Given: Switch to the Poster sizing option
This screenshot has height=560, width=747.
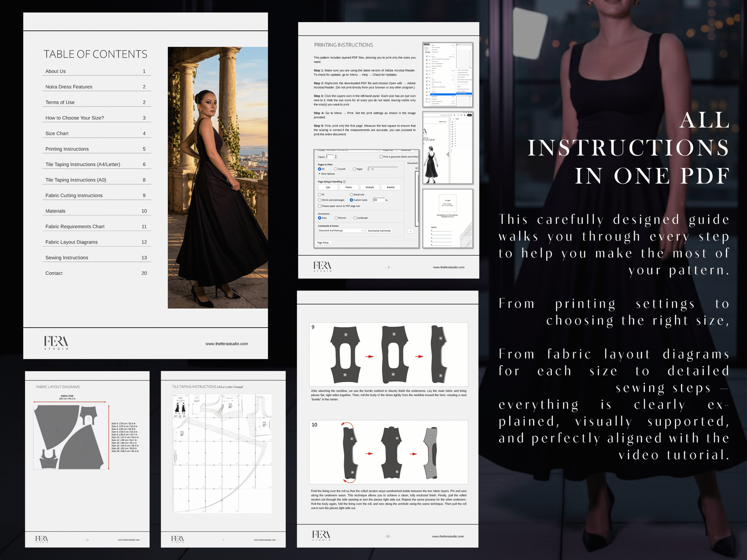Looking at the screenshot, I should coord(349,187).
